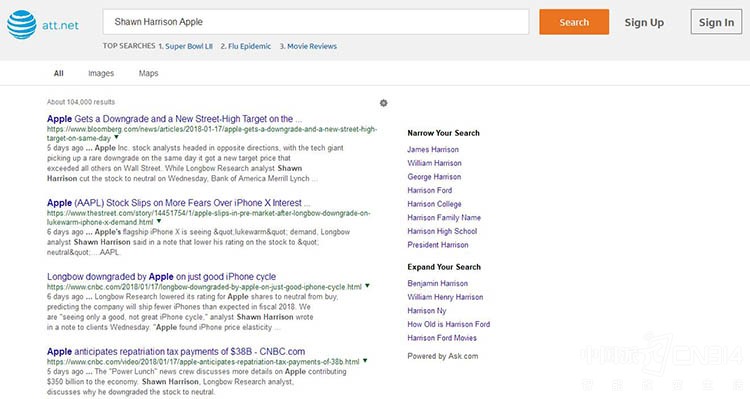Open top search Super Bowl LII

(189, 46)
